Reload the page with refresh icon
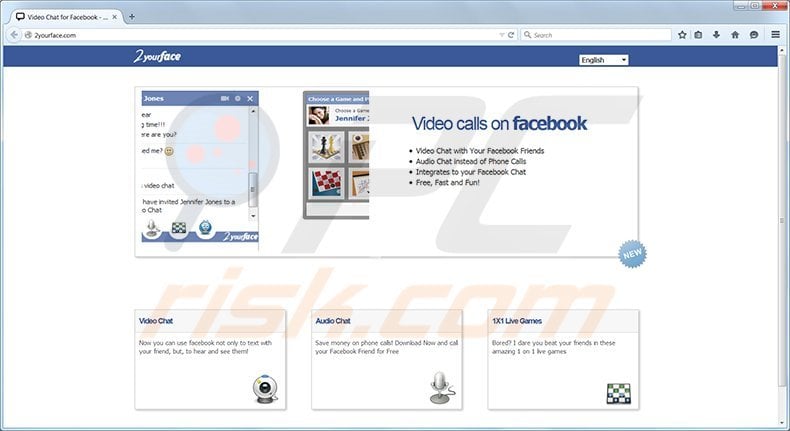 point(511,35)
